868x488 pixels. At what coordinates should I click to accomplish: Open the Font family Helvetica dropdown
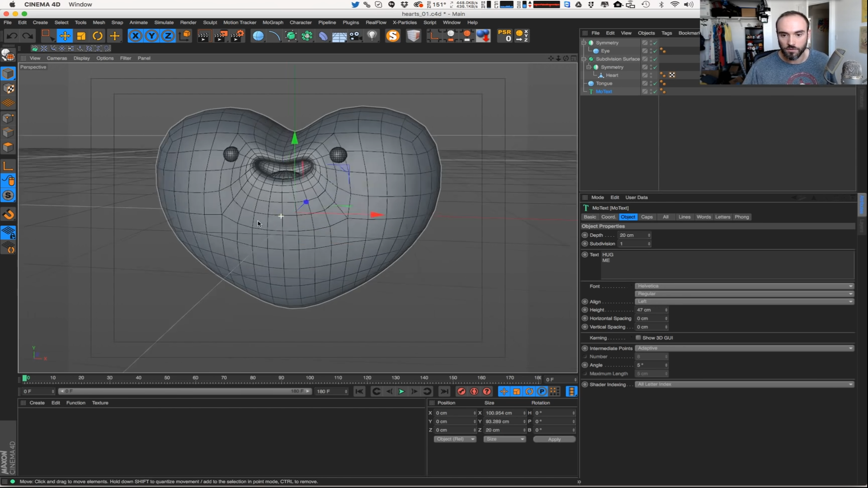pos(745,286)
